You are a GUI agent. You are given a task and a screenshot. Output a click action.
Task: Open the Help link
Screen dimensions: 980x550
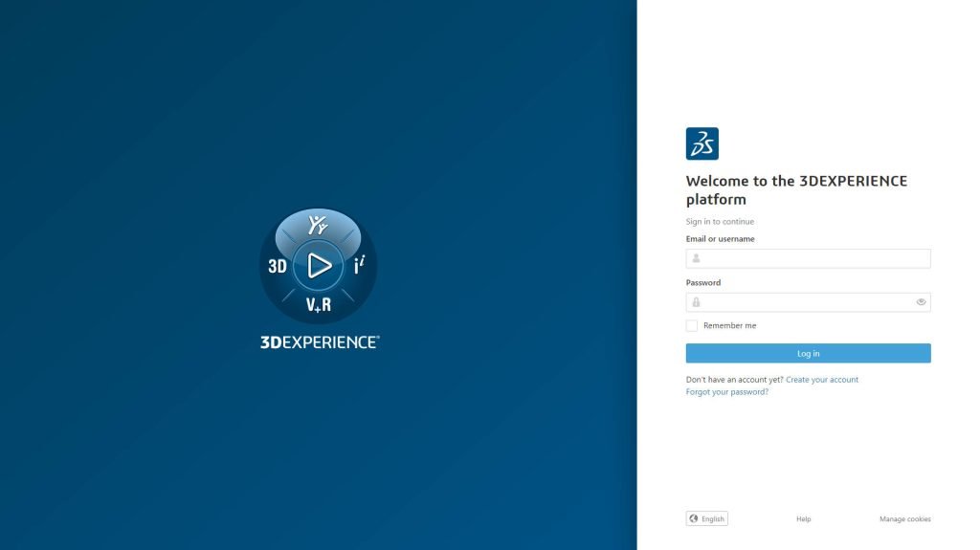(x=804, y=518)
